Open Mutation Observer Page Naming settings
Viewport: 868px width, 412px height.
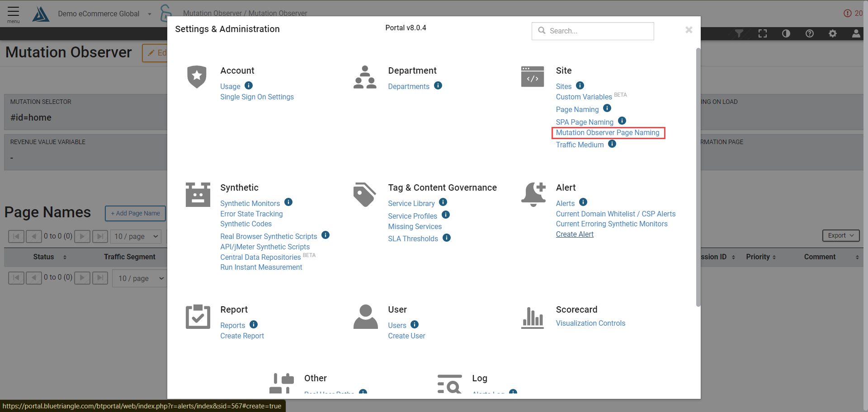coord(608,133)
